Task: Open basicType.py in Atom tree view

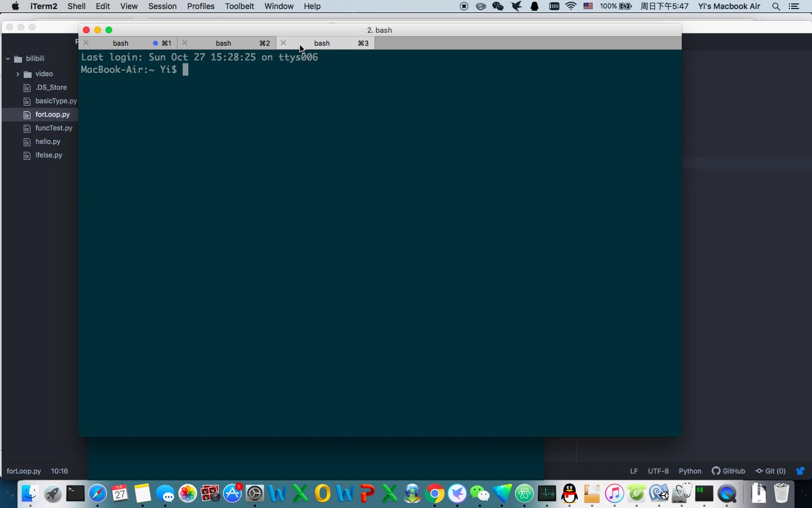Action: (x=55, y=101)
